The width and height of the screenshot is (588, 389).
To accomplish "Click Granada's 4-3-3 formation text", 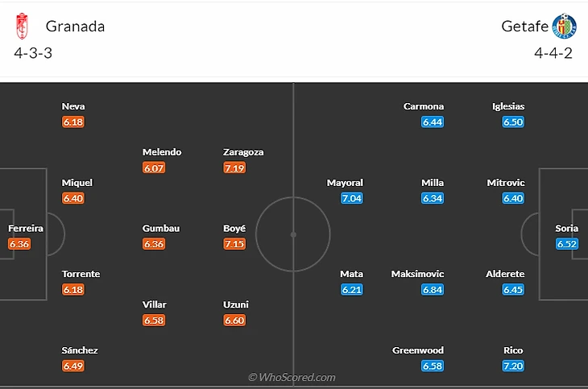I will pos(34,54).
